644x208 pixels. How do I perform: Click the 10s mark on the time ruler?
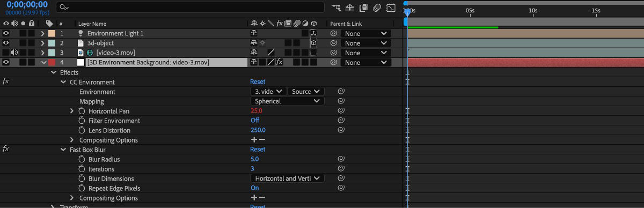pyautogui.click(x=533, y=11)
